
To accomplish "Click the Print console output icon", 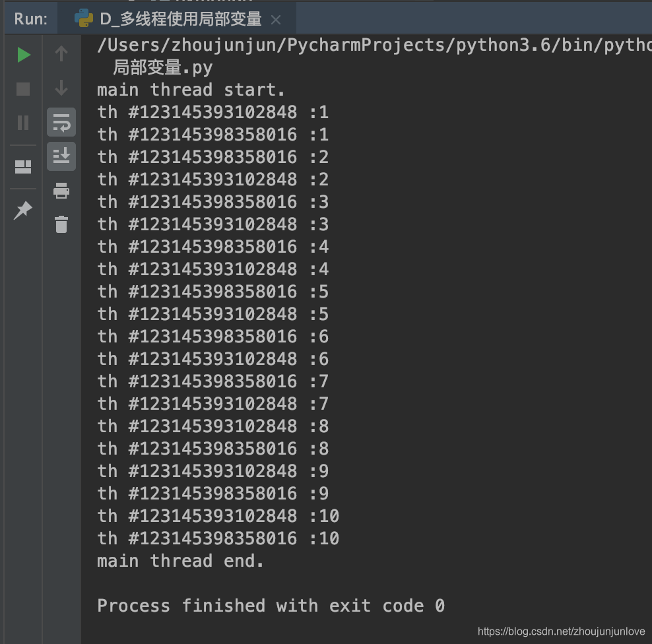I will 61,191.
